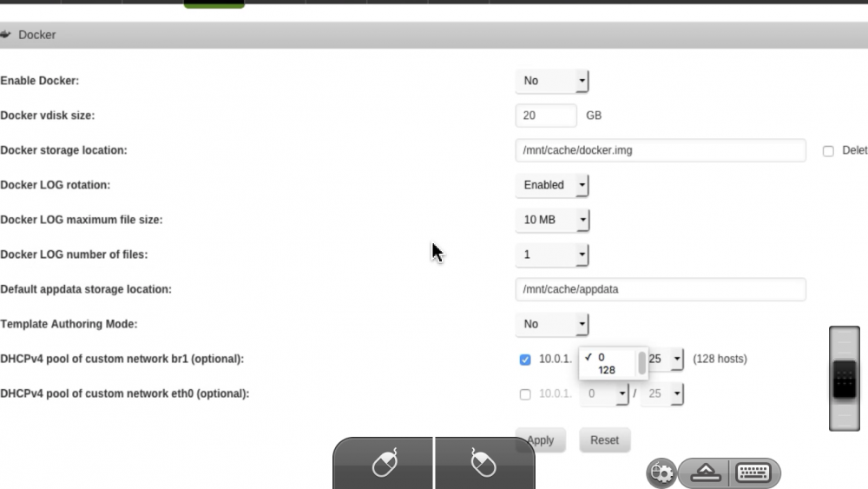Screen dimensions: 868x489
Task: Open Docker LOG rotation dropdown
Action: [x=552, y=185]
